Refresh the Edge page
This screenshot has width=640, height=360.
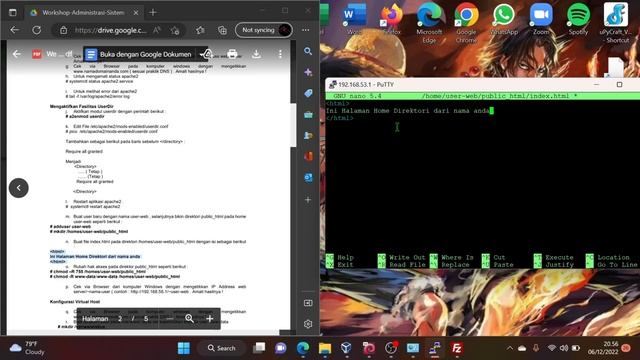pos(37,30)
